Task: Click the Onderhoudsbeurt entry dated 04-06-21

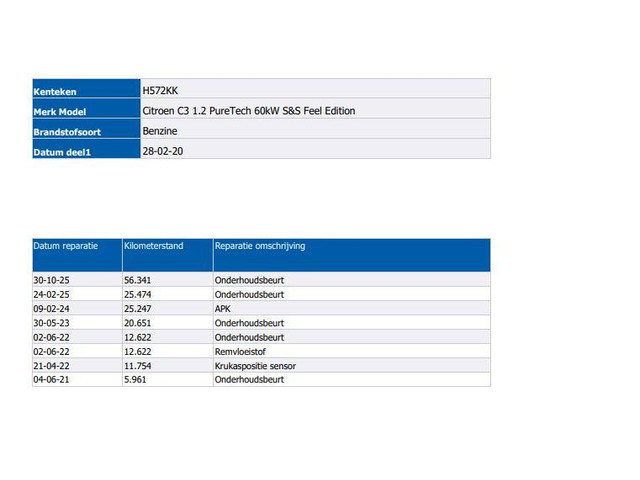Action: click(249, 380)
